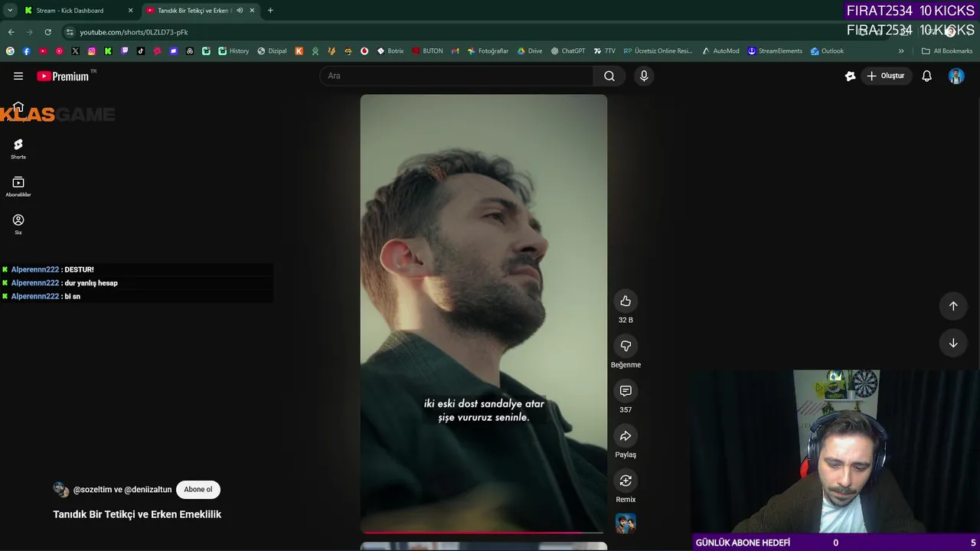Open All Bookmarks folder
This screenshot has height=551, width=980.
coord(947,51)
